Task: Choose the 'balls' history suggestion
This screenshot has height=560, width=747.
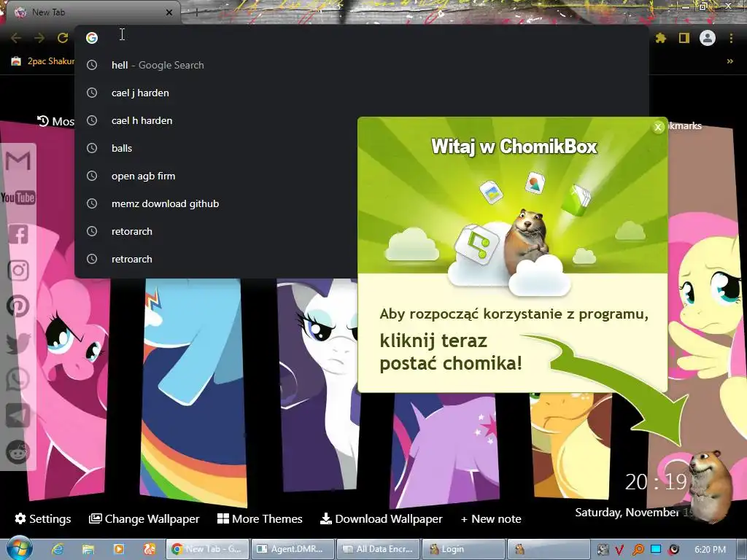Action: point(217,148)
